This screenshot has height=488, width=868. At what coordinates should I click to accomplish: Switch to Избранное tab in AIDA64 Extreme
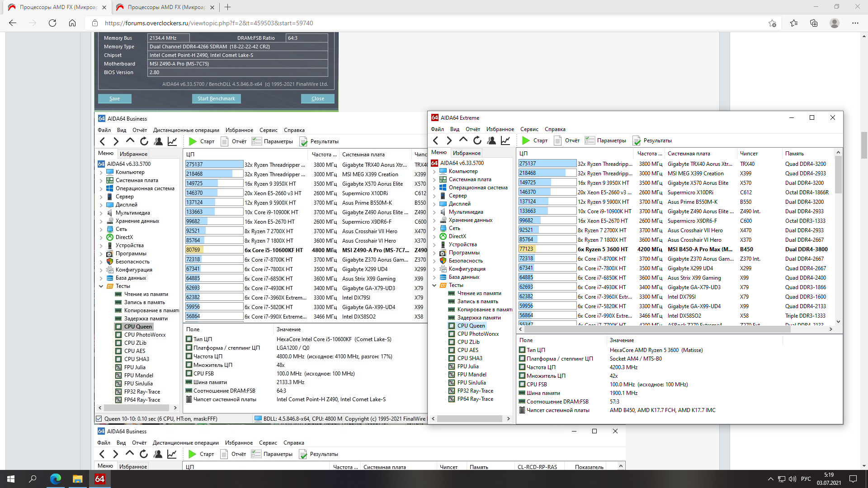point(467,153)
